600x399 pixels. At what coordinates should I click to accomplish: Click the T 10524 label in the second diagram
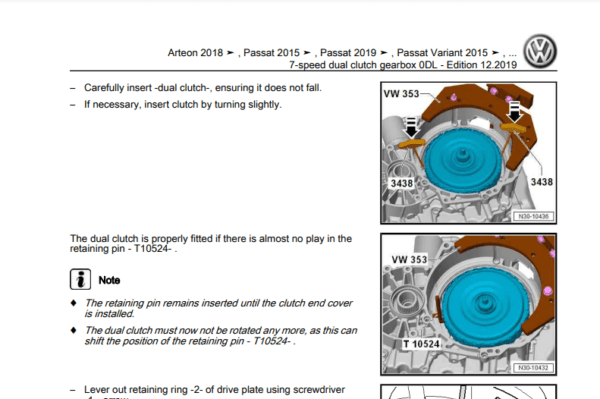tap(421, 344)
